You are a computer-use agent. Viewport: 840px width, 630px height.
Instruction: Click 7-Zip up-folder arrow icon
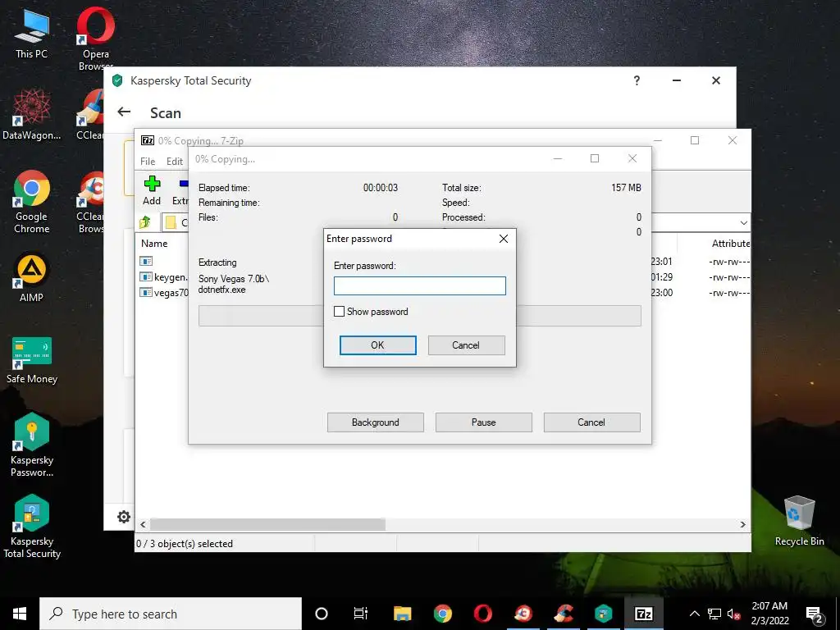pos(145,221)
